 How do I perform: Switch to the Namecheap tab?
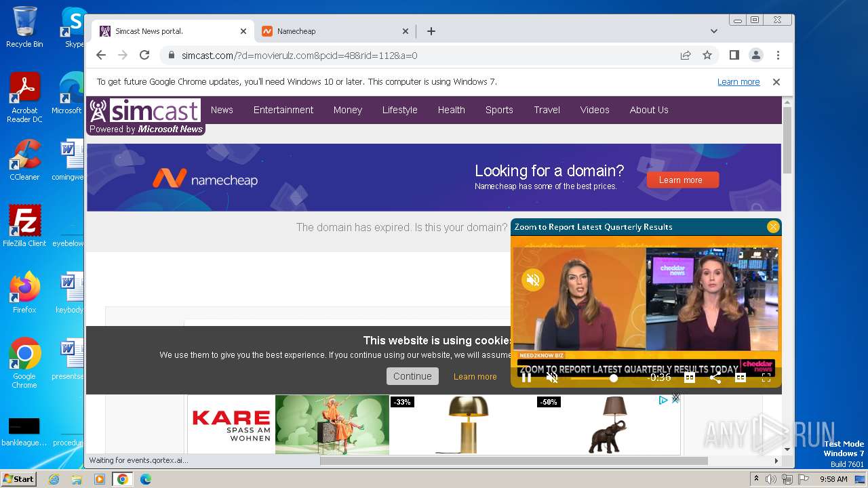click(334, 31)
